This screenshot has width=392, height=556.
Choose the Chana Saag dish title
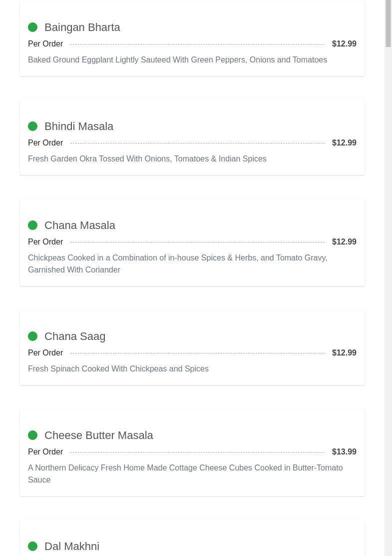(x=75, y=336)
